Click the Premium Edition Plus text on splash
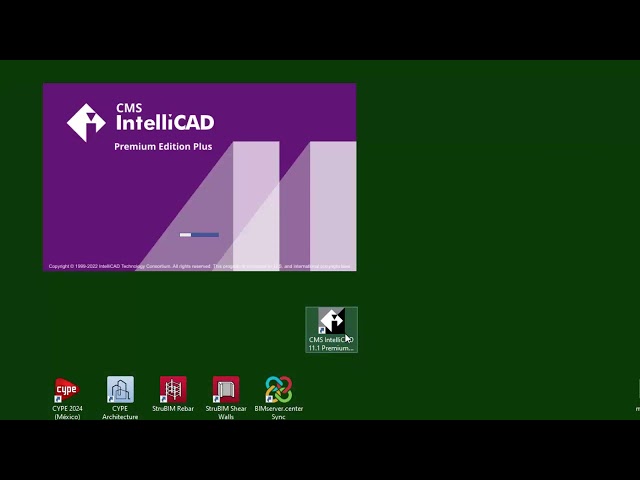 [x=163, y=147]
